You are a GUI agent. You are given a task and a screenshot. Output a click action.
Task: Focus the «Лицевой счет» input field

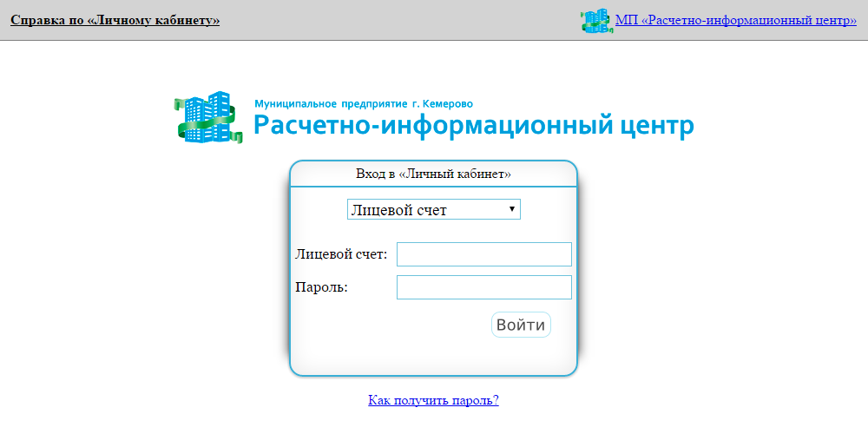click(483, 254)
